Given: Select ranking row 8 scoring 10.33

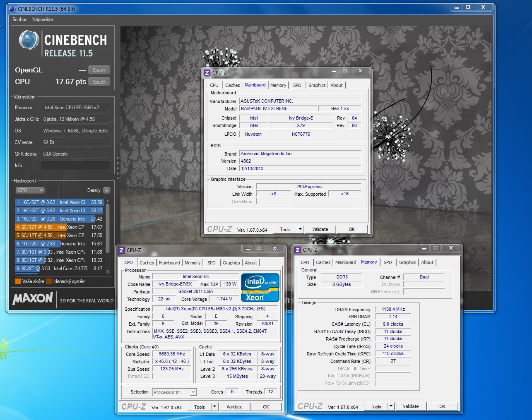Looking at the screenshot, I should coord(60,260).
